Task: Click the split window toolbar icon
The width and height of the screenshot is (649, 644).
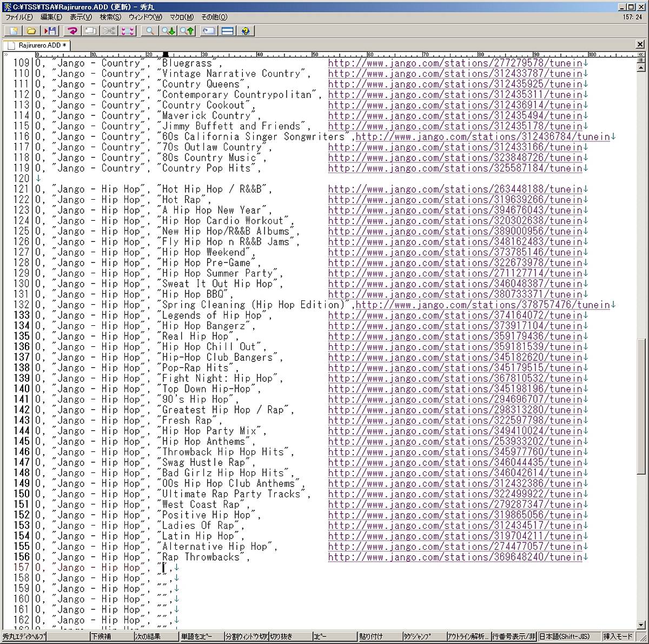Action: coord(227,31)
